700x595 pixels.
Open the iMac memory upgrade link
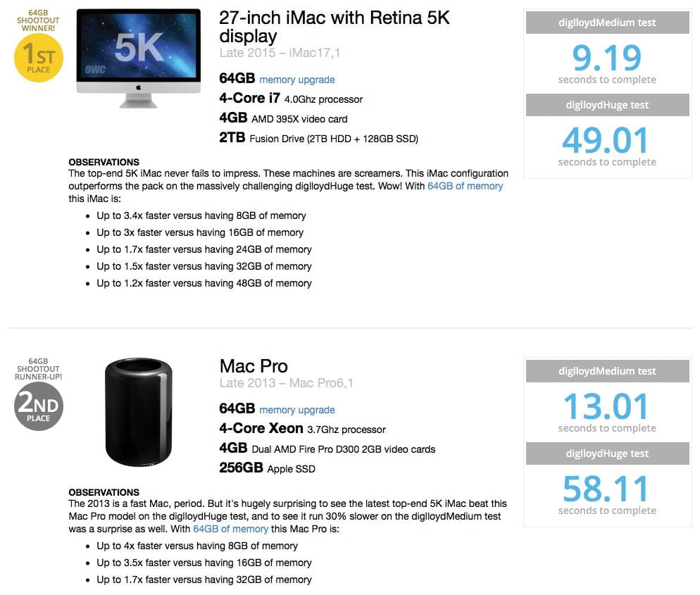point(296,80)
